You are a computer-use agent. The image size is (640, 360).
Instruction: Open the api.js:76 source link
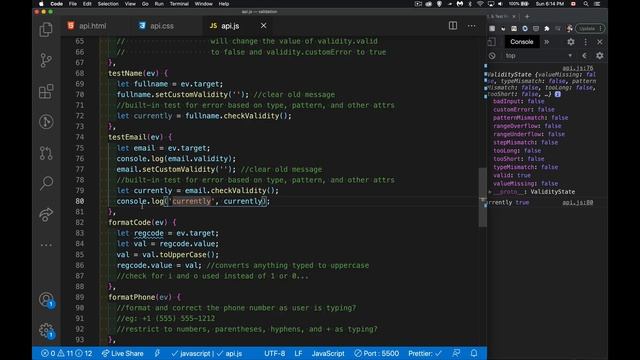(x=578, y=68)
